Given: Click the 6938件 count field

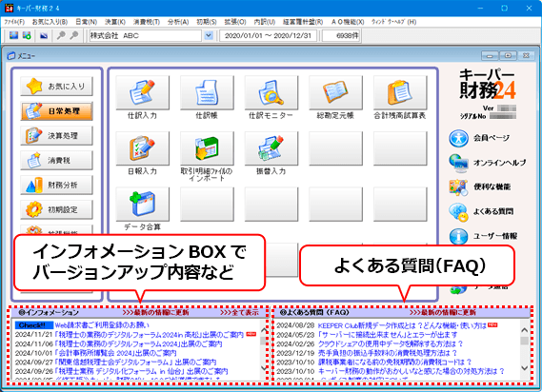Looking at the screenshot, I should point(342,35).
